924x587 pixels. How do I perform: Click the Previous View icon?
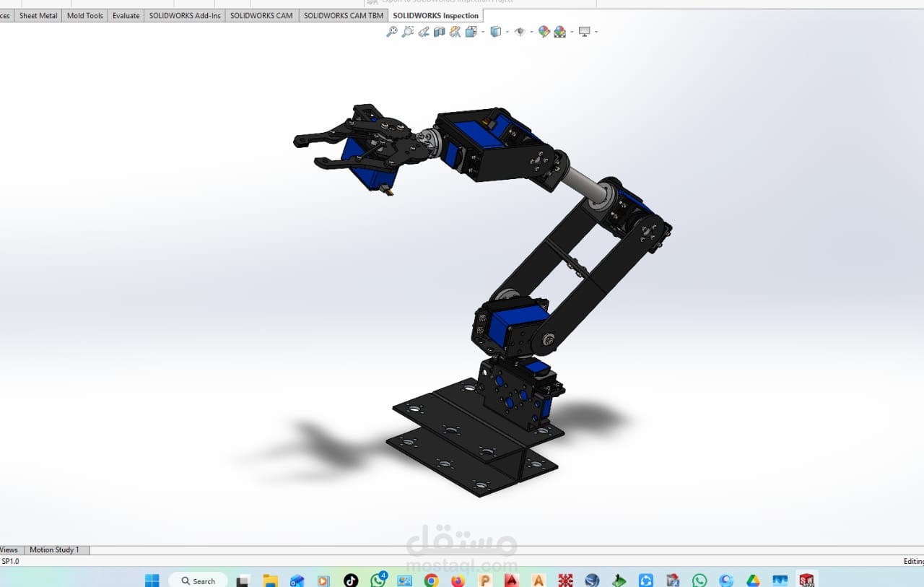point(424,32)
